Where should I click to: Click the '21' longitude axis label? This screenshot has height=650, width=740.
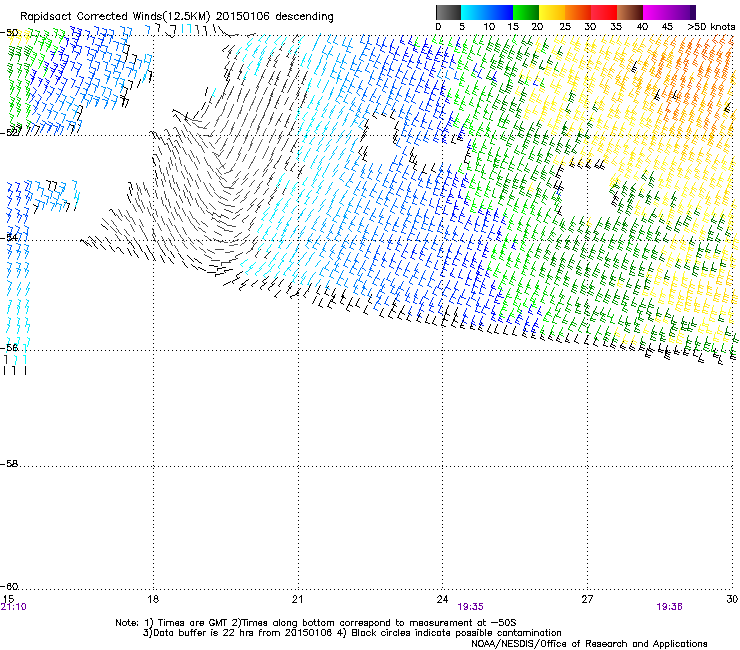[297, 599]
